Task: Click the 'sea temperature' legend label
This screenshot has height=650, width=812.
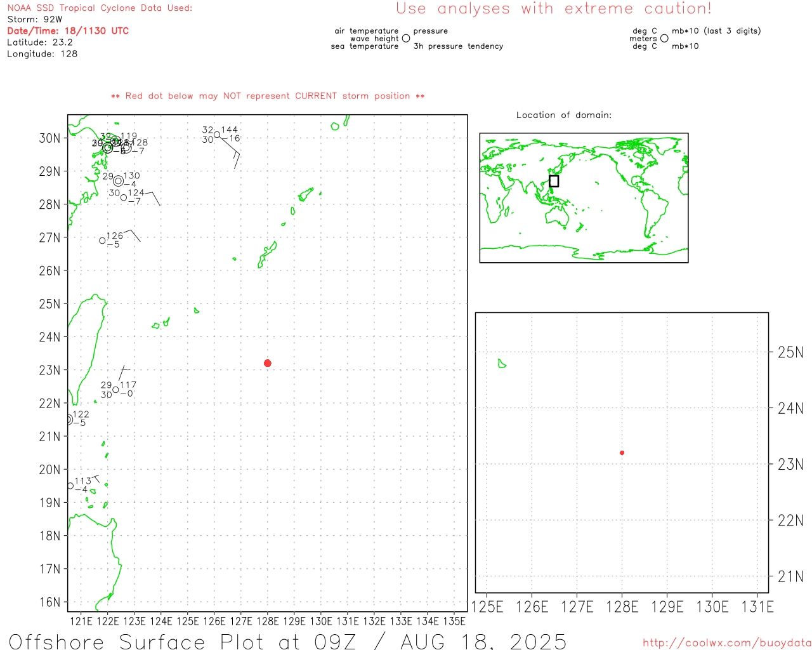Action: click(365, 46)
